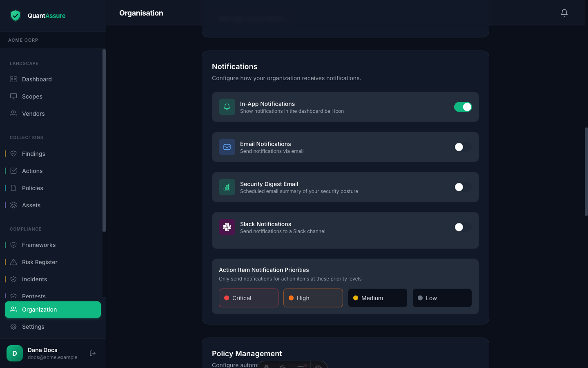This screenshot has width=588, height=368.
Task: Click the In-App Notifications bell icon
Action: [227, 107]
